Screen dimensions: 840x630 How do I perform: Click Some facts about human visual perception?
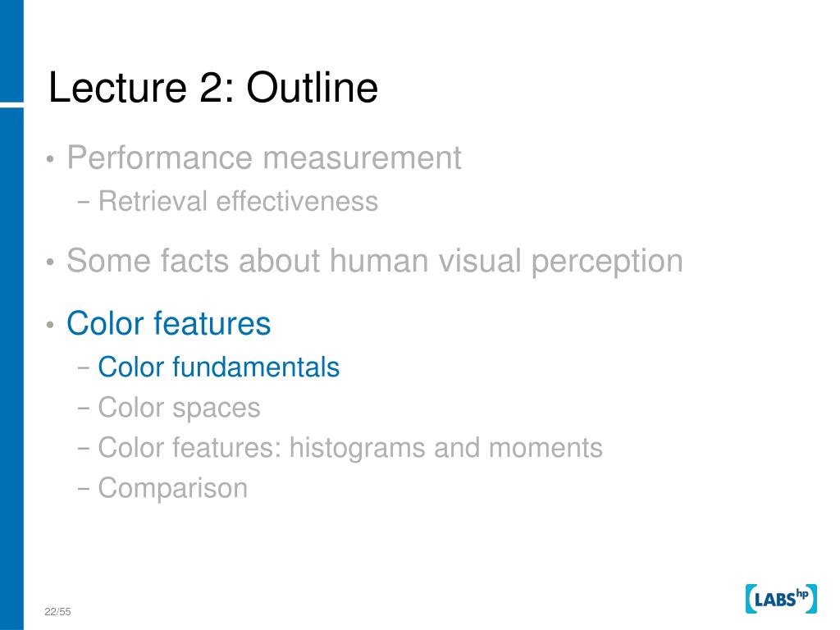pos(374,262)
